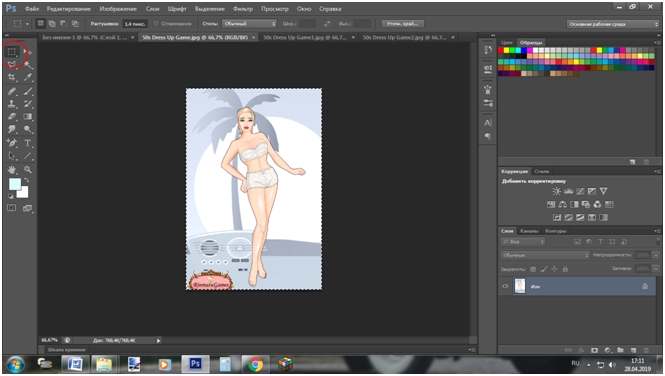Select the Dodge tool
665x376 pixels.
click(28, 129)
